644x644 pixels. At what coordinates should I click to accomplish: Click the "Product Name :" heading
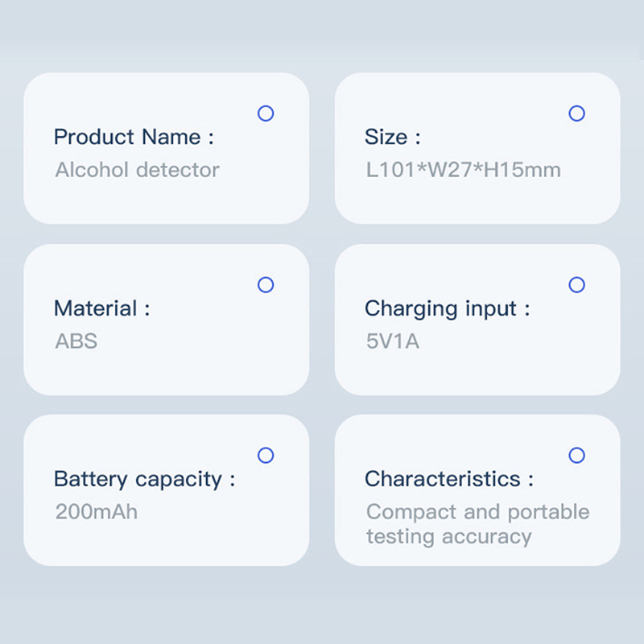134,137
